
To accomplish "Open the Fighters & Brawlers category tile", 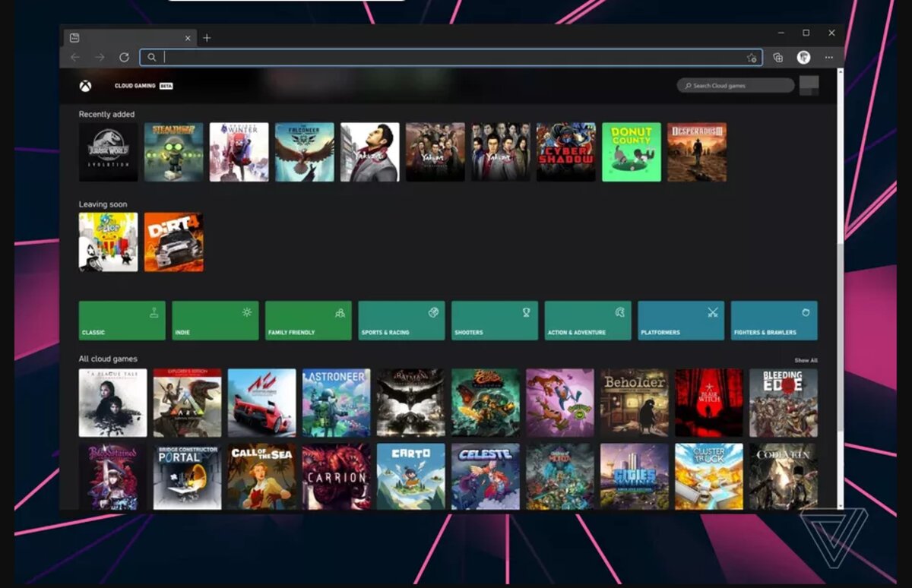I will tap(774, 321).
